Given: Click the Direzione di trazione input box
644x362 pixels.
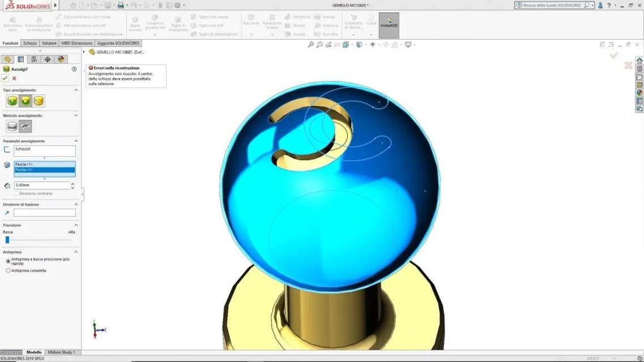Looking at the screenshot, I should 44,213.
